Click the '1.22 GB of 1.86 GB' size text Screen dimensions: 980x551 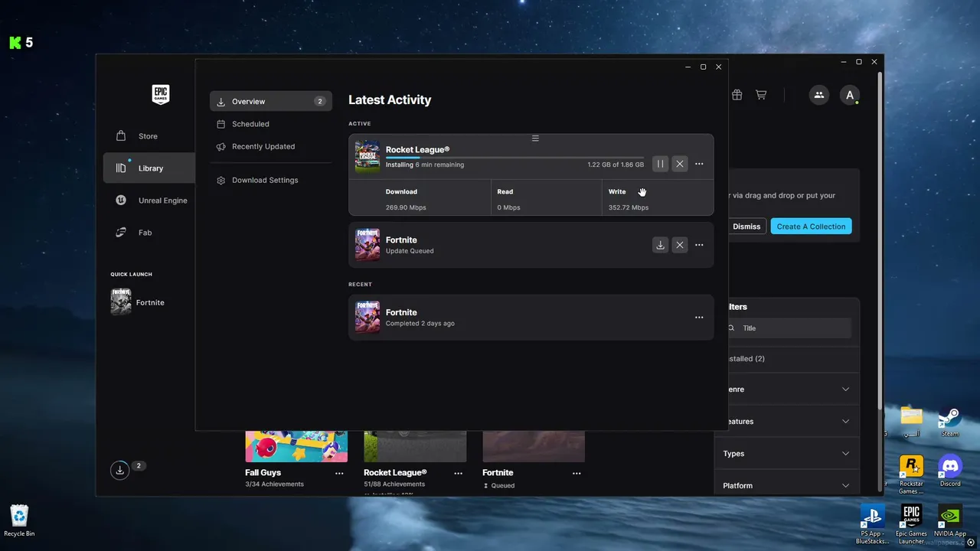tap(616, 165)
